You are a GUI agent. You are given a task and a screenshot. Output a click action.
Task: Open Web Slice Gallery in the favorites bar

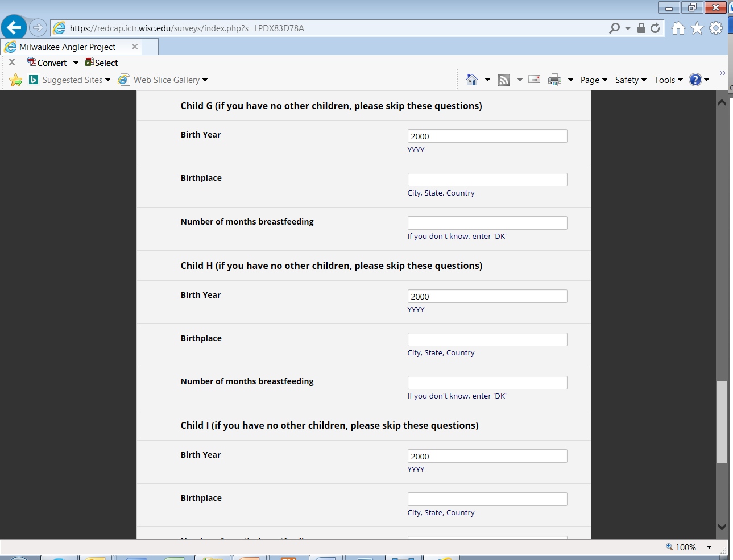(x=163, y=80)
